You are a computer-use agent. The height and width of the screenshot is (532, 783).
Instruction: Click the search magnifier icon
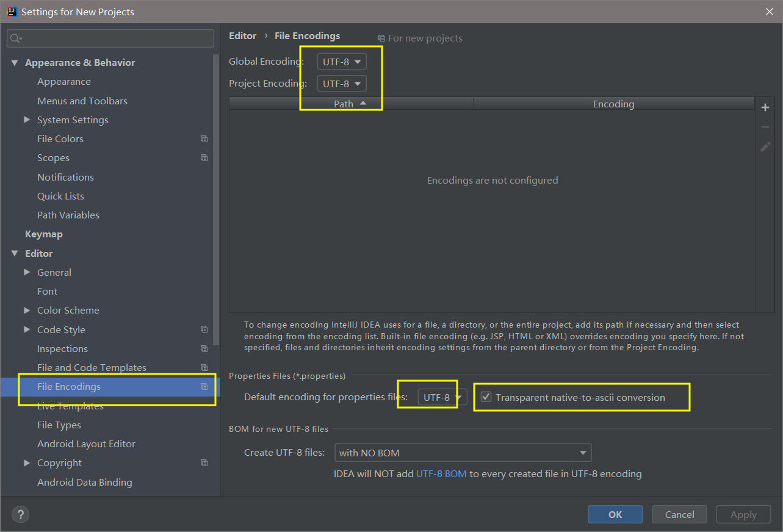[16, 38]
